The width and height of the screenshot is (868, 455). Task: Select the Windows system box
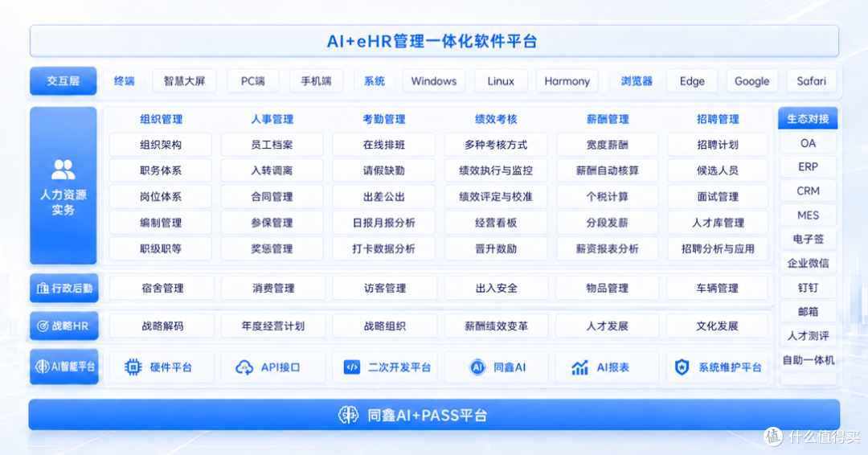pyautogui.click(x=433, y=81)
